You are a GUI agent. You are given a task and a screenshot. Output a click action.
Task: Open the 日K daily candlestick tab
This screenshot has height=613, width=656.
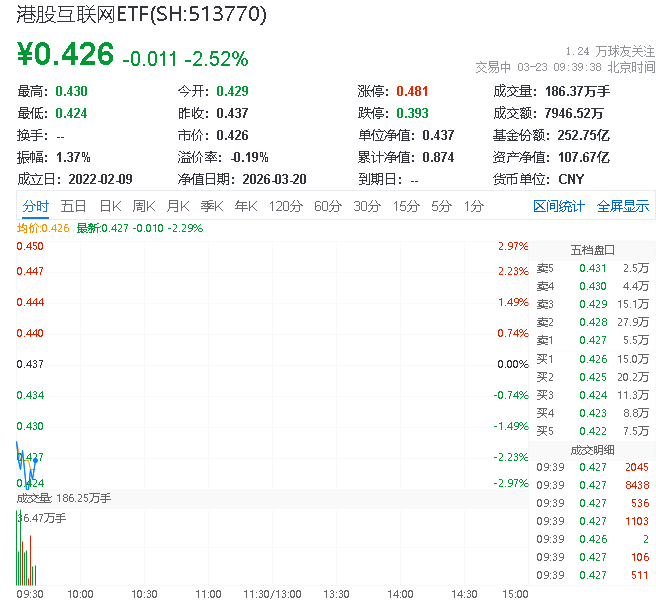click(110, 206)
